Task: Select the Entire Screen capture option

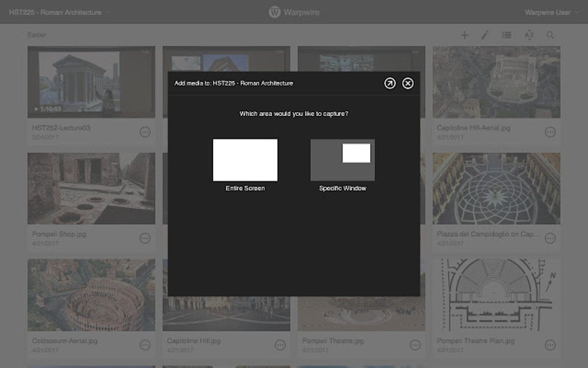Action: [245, 160]
